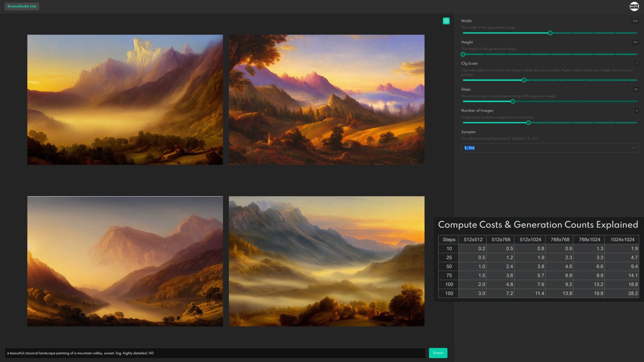Open the top-left foggy mountain image
This screenshot has height=362, width=644.
125,100
